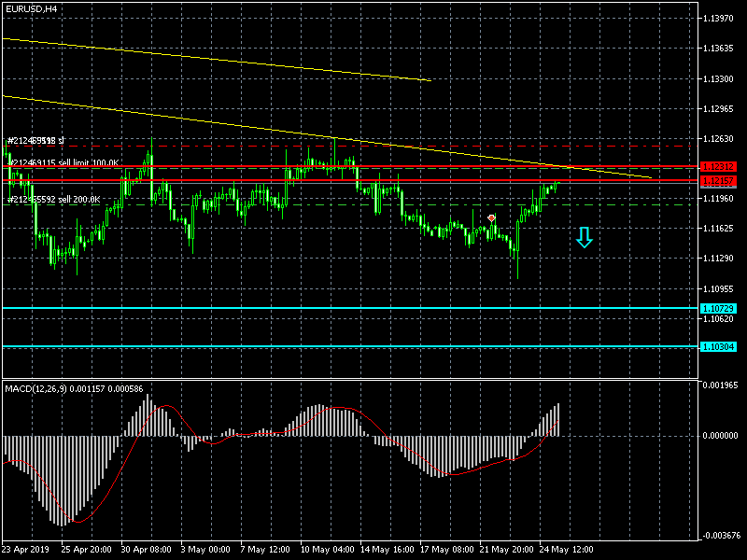Click the 0.001965 MACD scale value

pyautogui.click(x=720, y=385)
